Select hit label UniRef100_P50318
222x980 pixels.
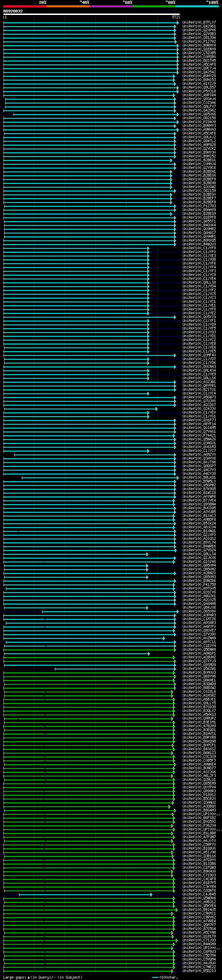pyautogui.click(x=199, y=91)
